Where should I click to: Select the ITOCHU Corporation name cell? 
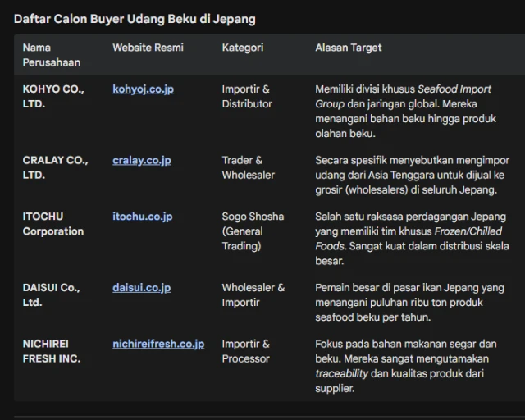[52, 224]
